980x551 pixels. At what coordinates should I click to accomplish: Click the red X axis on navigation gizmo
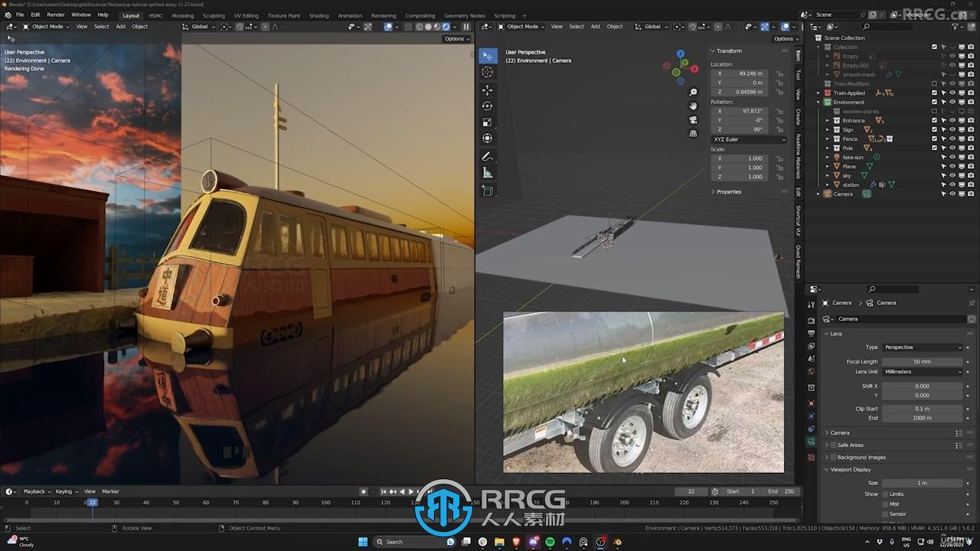point(694,68)
